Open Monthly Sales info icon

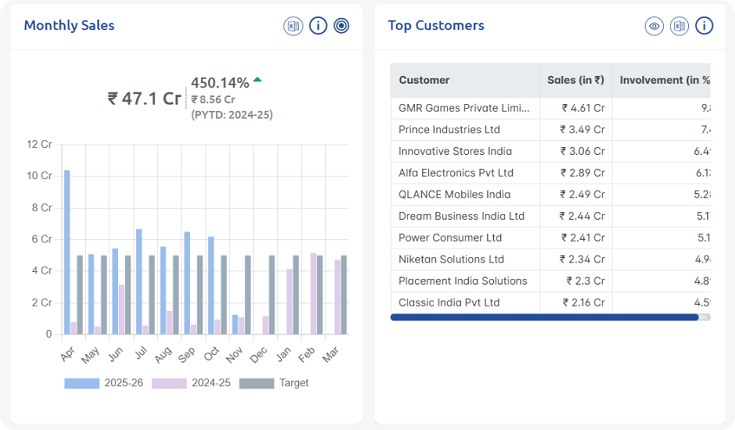[318, 26]
